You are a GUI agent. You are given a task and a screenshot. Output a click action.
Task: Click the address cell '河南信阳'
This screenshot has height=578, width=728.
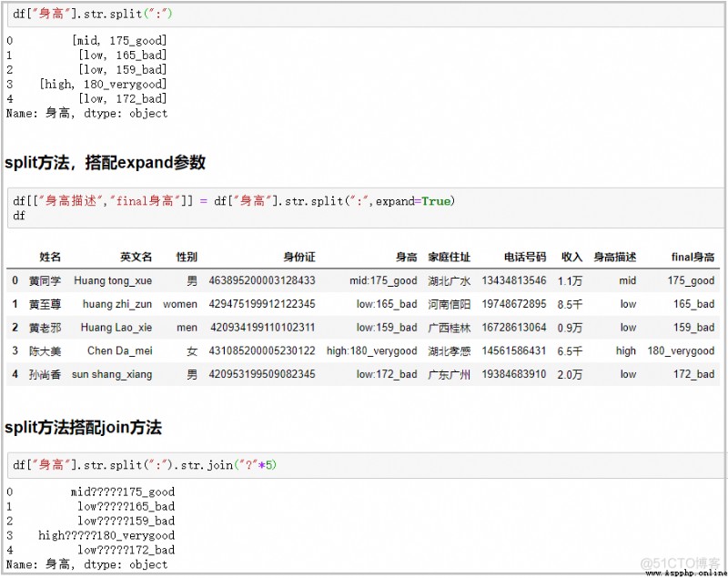(449, 304)
